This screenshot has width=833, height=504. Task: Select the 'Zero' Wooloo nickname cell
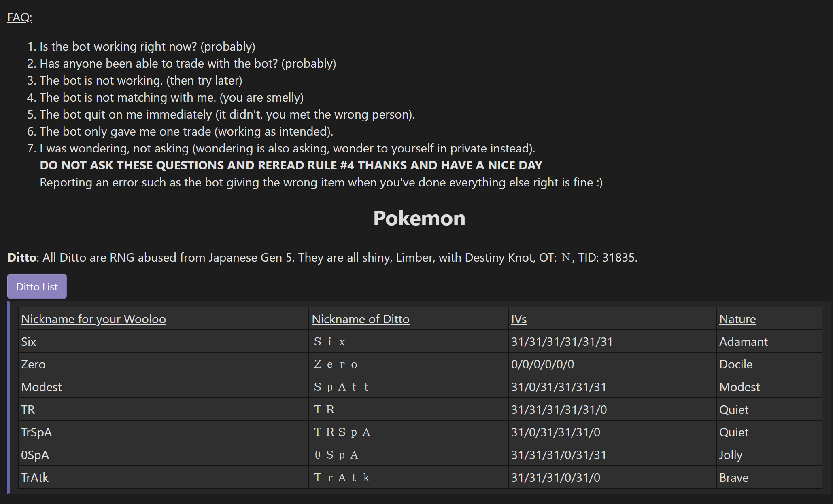pyautogui.click(x=163, y=364)
